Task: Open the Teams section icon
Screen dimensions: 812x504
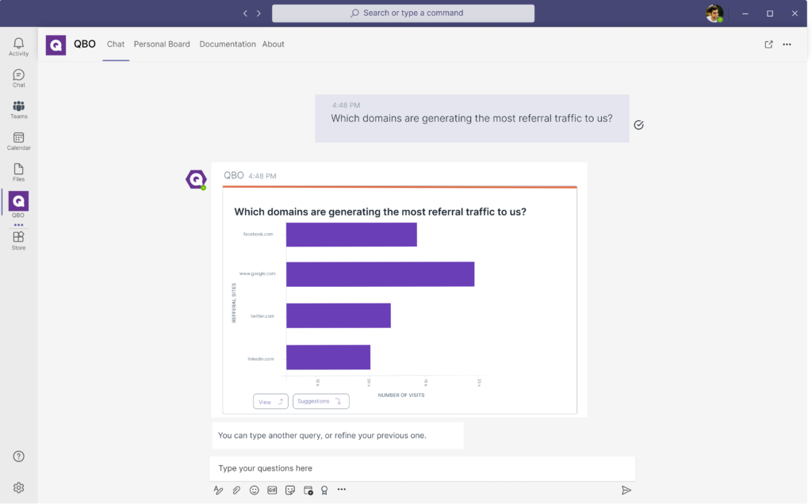Action: [18, 109]
